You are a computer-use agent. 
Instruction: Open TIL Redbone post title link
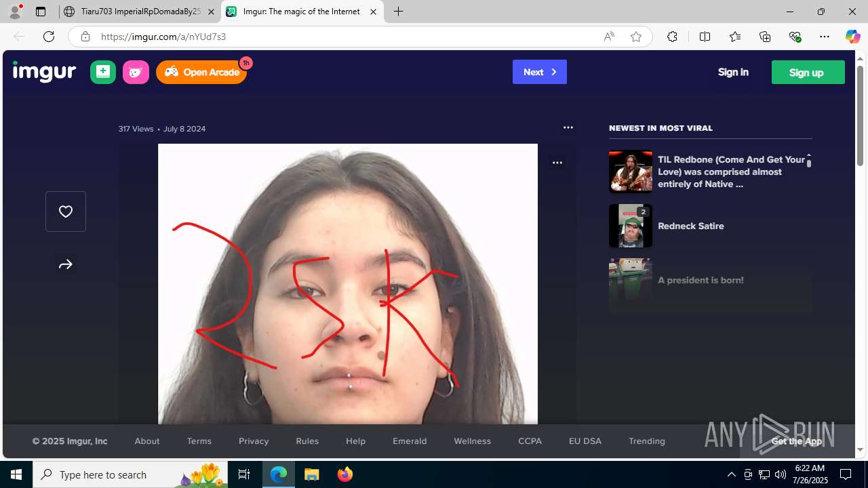[x=731, y=171]
